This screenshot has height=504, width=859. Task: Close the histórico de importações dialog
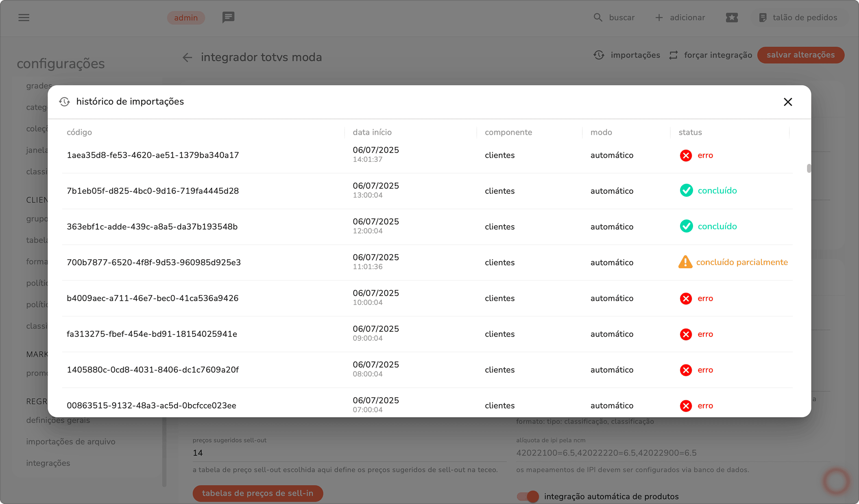788,102
